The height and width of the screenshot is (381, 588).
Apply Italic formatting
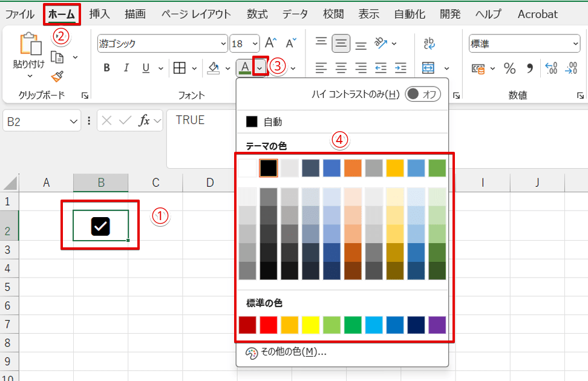click(126, 68)
